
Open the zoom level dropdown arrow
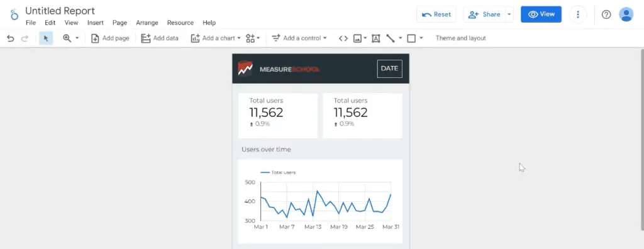point(77,38)
